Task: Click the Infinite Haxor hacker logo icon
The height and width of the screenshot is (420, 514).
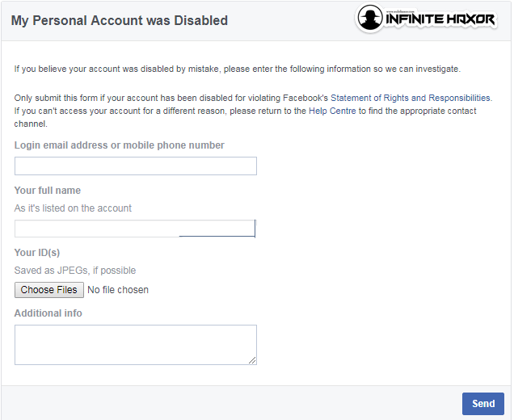Action: click(370, 19)
